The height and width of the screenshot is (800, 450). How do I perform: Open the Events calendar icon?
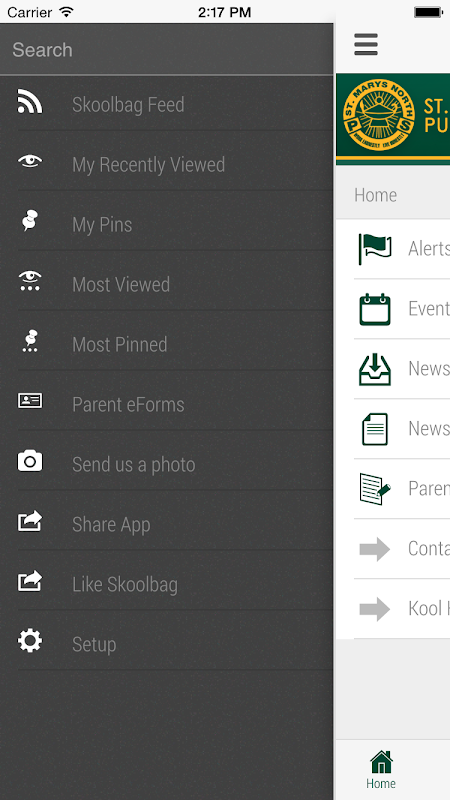[x=375, y=309]
